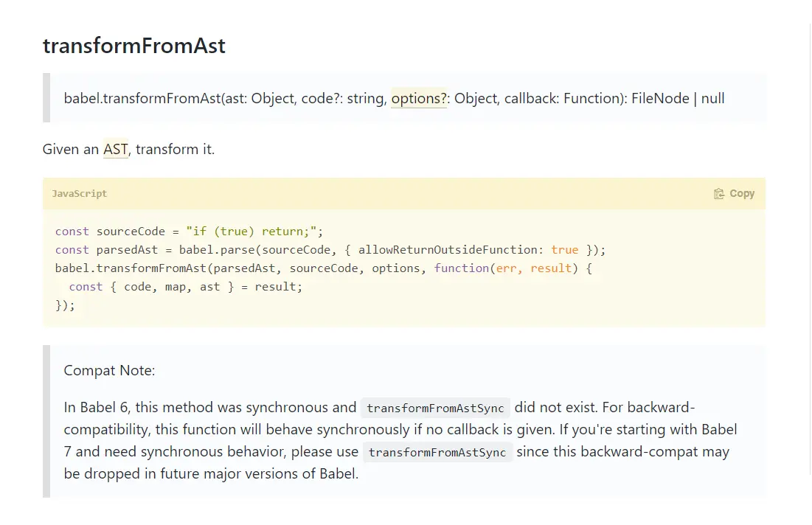Click the function keyword in the code
This screenshot has width=812, height=525.
click(462, 268)
